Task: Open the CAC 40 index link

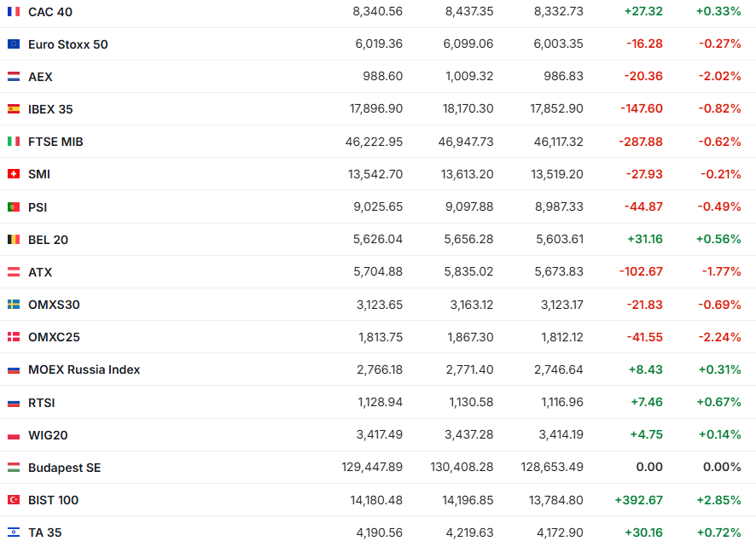Action: coord(49,11)
